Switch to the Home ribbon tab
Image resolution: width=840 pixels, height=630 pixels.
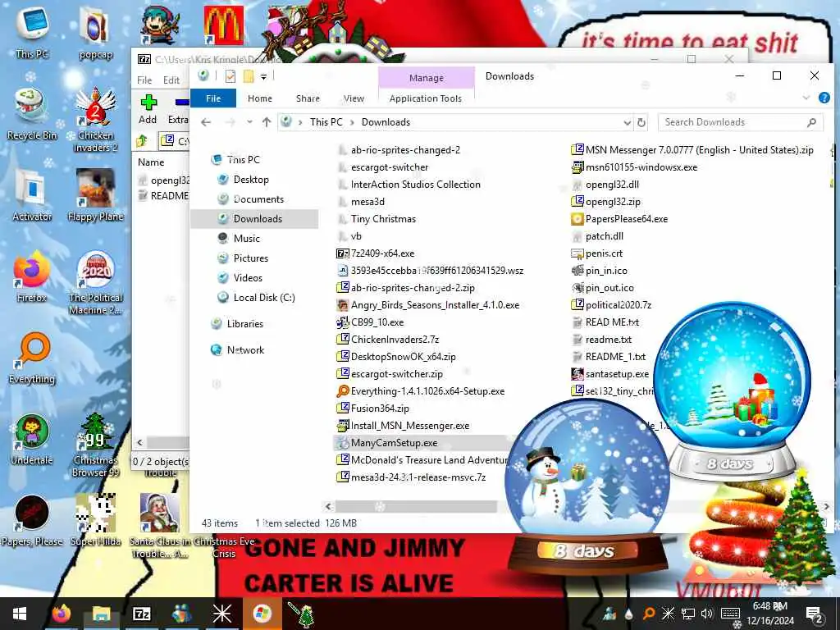[x=260, y=98]
